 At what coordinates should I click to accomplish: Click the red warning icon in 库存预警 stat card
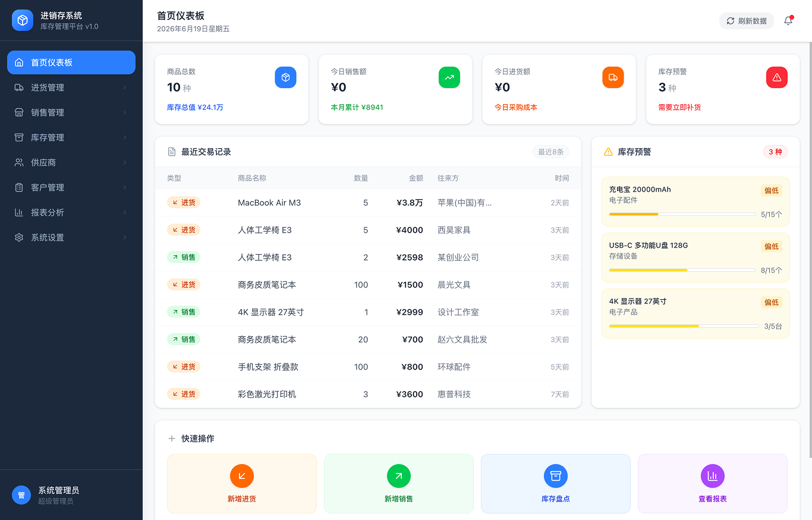pyautogui.click(x=777, y=77)
